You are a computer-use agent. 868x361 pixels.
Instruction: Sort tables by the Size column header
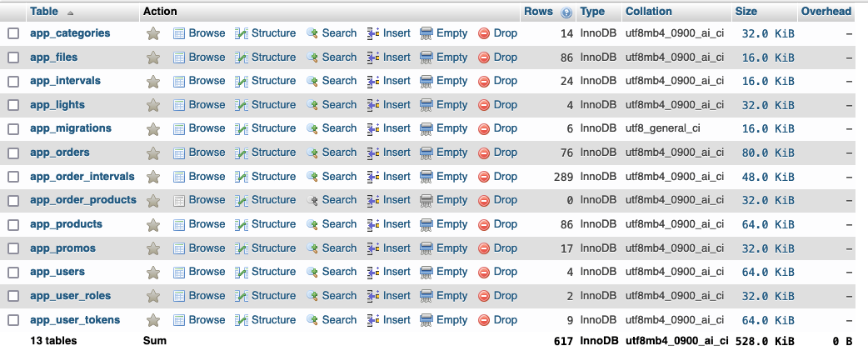click(x=746, y=12)
